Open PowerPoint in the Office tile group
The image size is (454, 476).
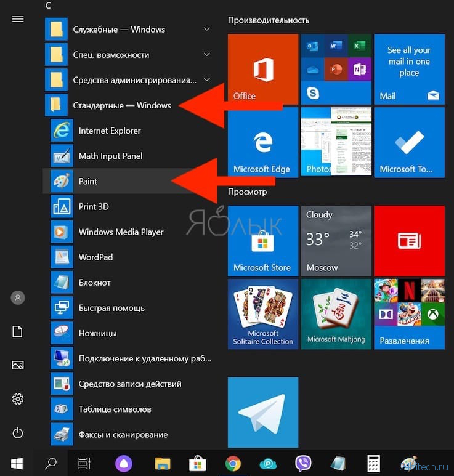(x=336, y=70)
